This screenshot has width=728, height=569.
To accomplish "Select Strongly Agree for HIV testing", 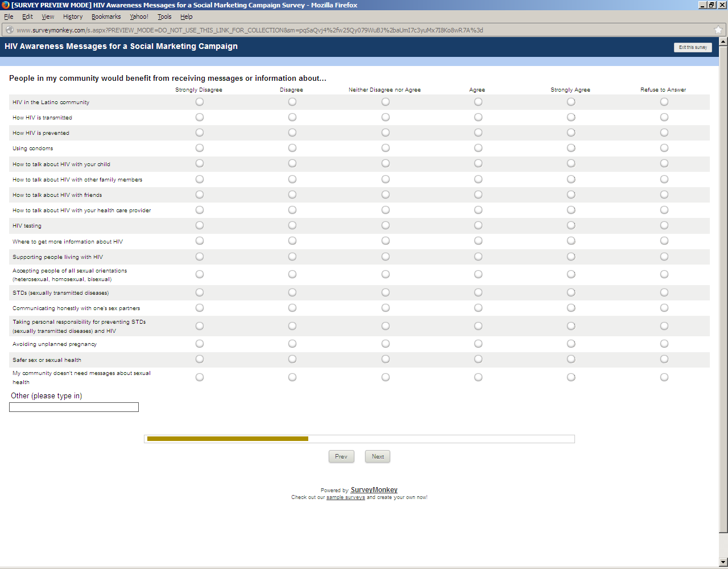I will pos(571,225).
